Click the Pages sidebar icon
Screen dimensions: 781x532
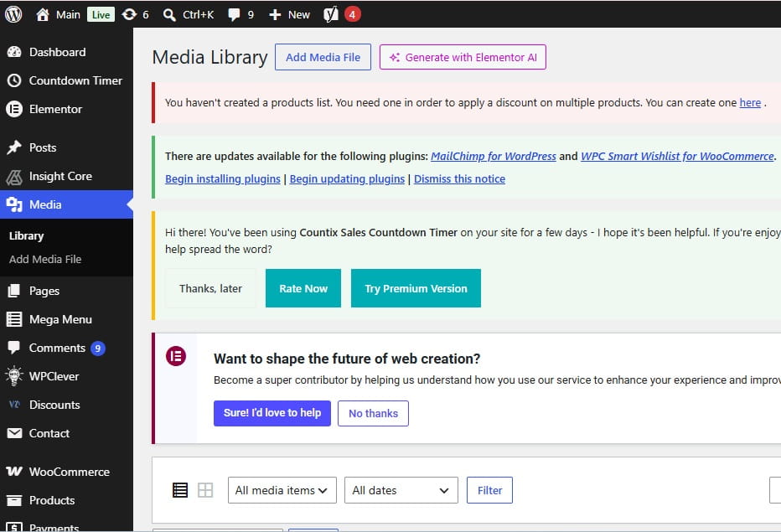[x=14, y=291]
